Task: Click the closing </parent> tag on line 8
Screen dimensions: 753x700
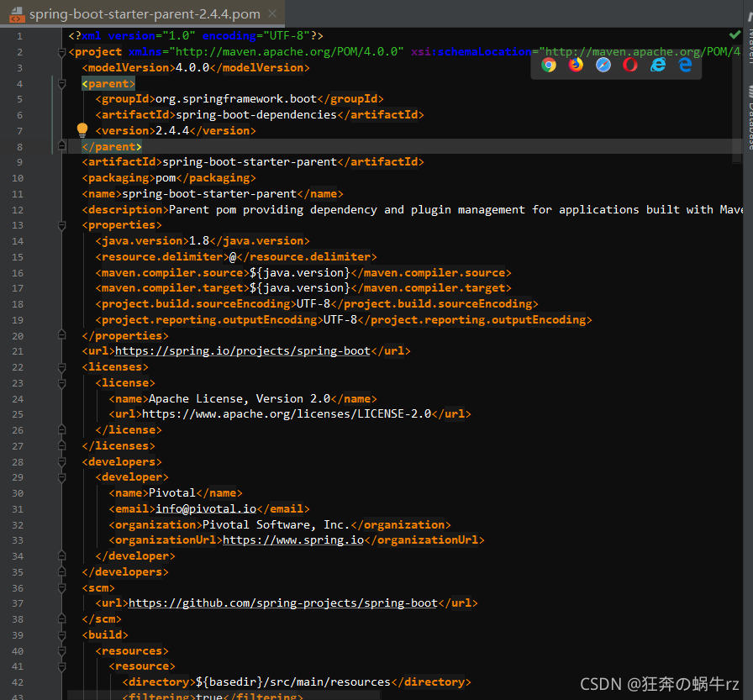Action: point(112,146)
